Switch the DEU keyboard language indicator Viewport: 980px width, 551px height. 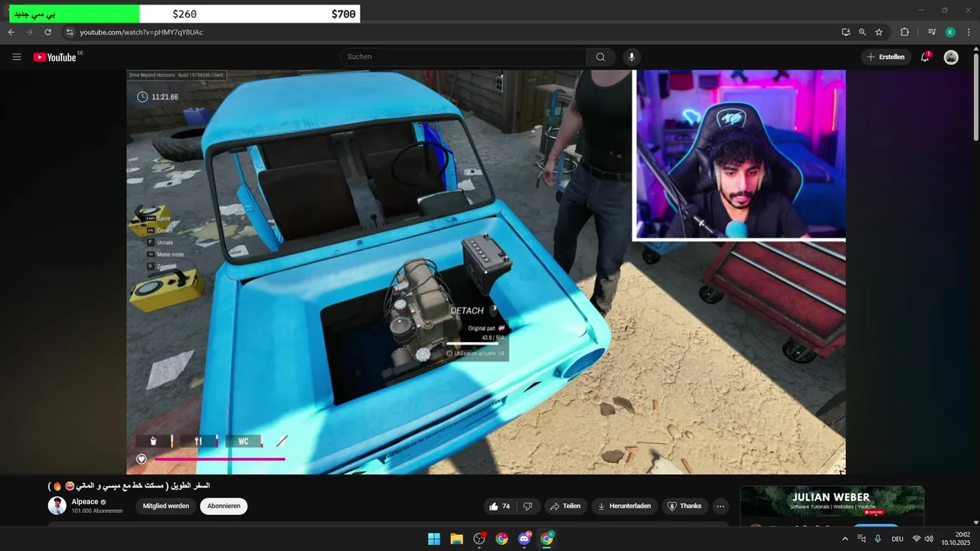897,539
